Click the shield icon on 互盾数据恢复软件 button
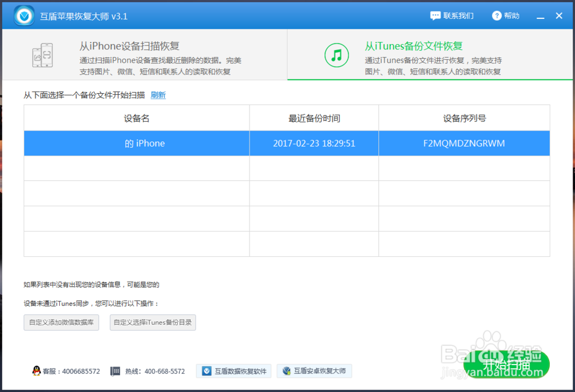The height and width of the screenshot is (392, 575). coord(206,371)
